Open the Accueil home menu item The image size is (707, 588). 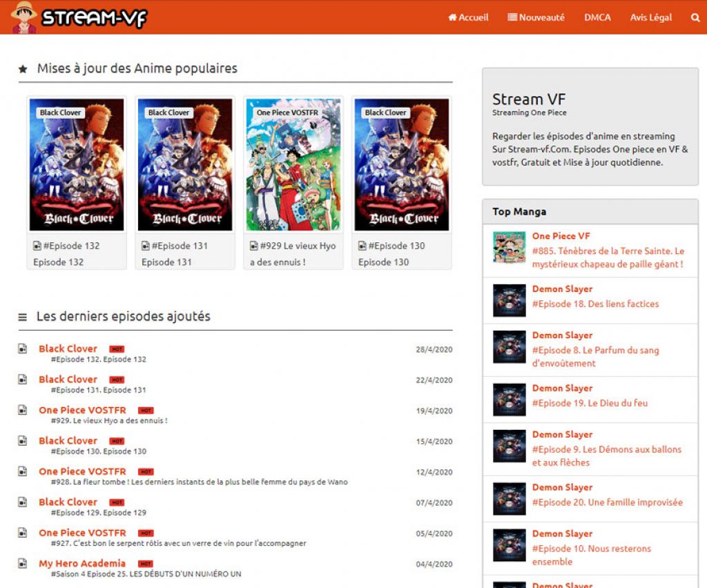[x=468, y=18]
